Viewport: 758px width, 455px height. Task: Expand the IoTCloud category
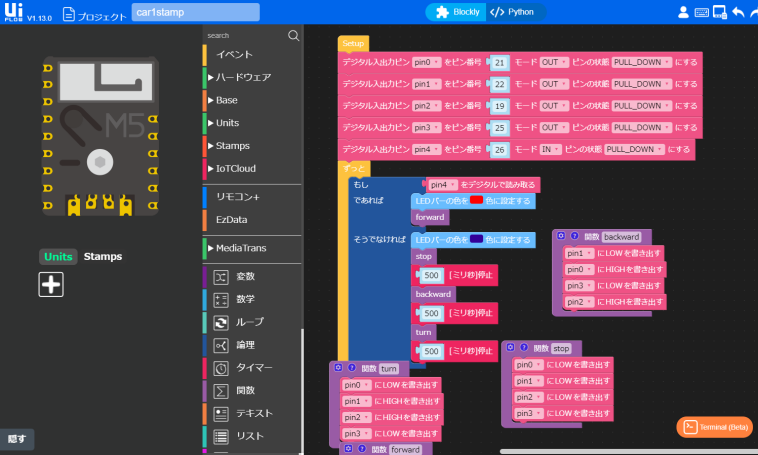pos(235,168)
